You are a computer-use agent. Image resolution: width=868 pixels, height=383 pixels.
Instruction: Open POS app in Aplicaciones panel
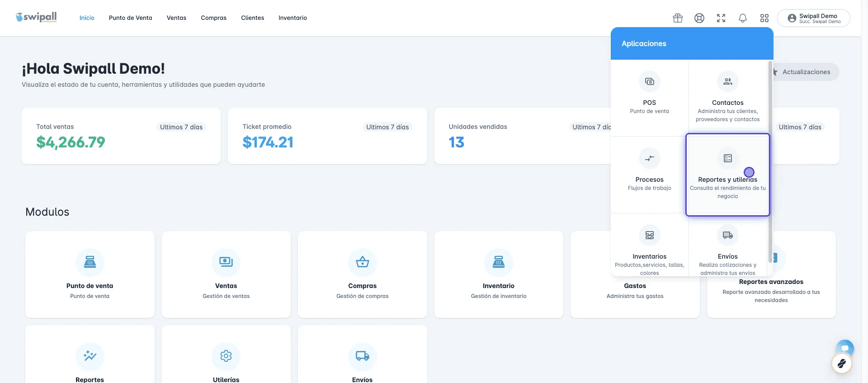coord(650,98)
